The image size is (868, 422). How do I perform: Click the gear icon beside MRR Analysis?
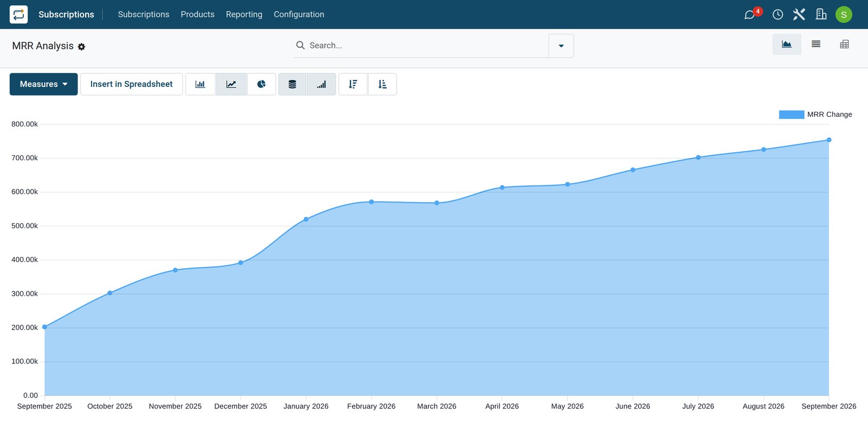(81, 47)
